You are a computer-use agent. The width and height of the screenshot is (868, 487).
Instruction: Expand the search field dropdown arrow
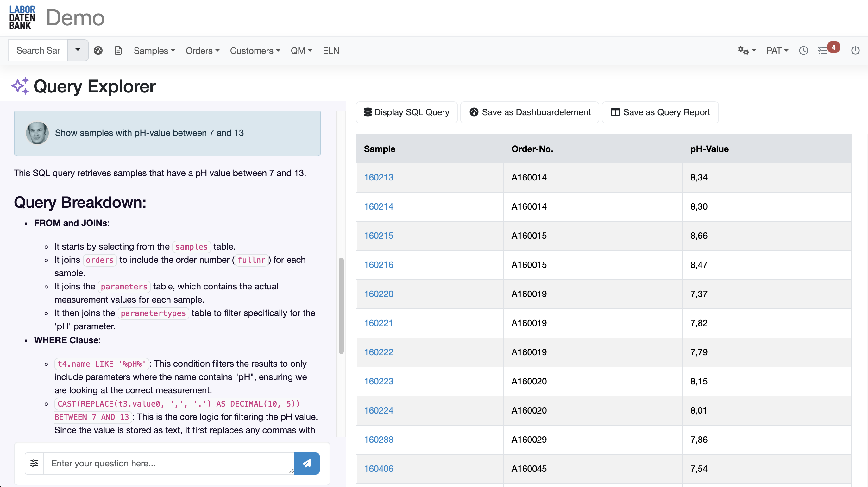click(x=78, y=50)
